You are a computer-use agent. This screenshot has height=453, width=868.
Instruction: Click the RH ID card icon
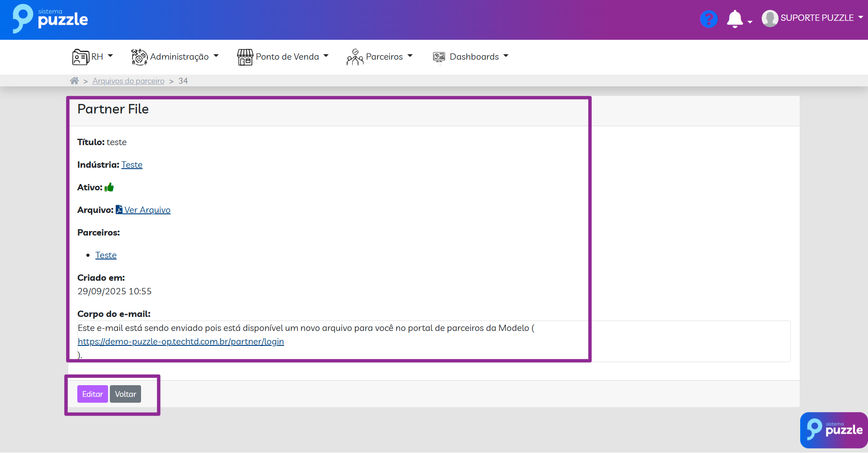[x=80, y=57]
